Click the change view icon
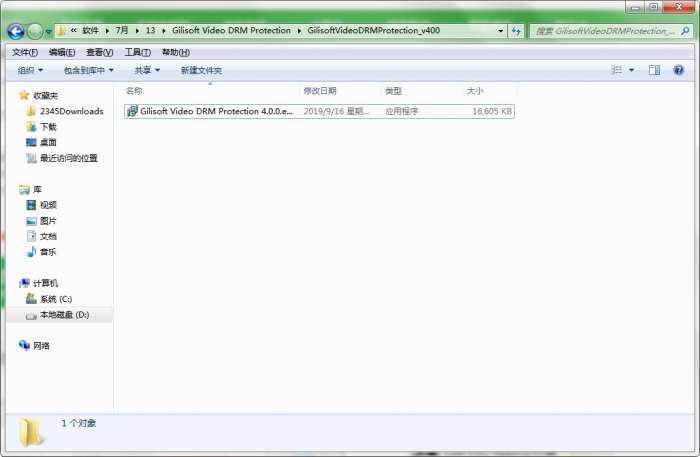 (x=617, y=70)
